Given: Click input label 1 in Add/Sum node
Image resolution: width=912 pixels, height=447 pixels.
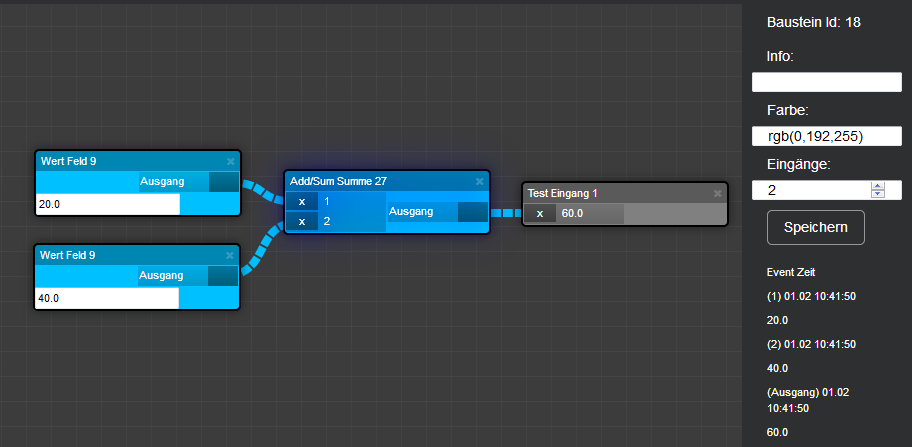Looking at the screenshot, I should [327, 202].
